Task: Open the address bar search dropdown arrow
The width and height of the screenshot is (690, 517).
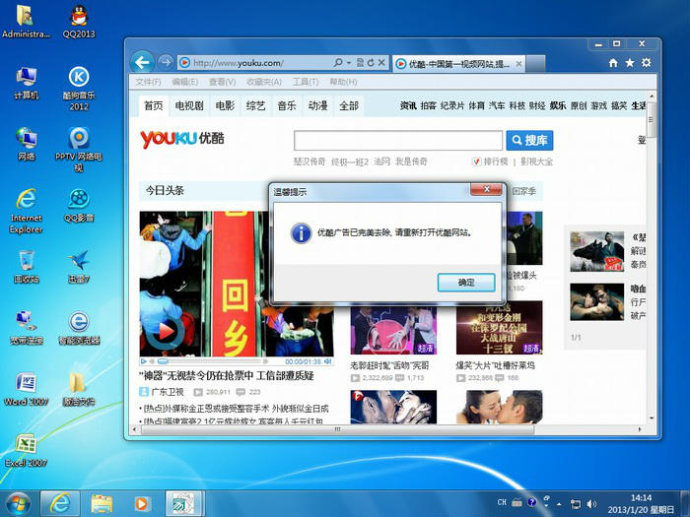Action: point(349,62)
